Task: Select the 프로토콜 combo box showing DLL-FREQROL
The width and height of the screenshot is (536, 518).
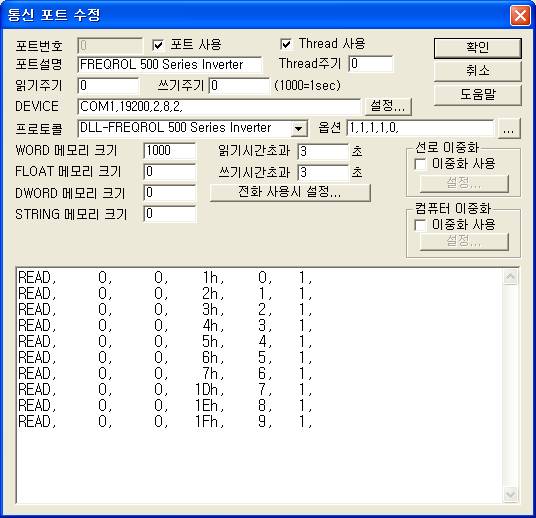Action: (x=193, y=129)
